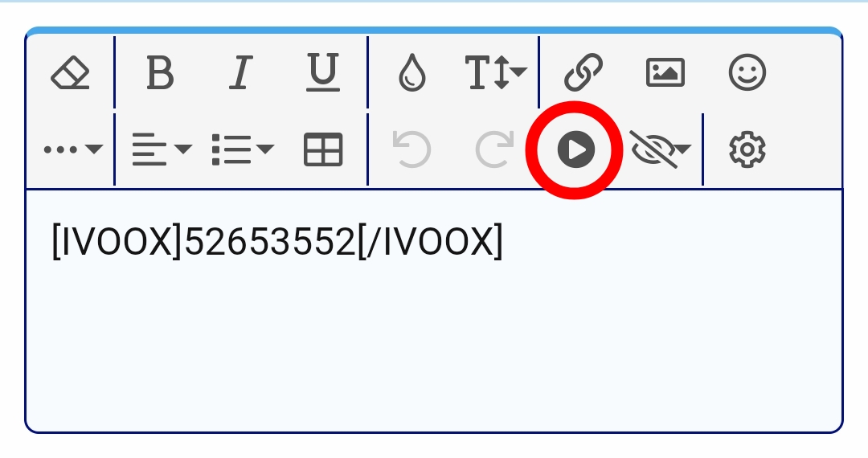Toggle bold formatting
868x458 pixels.
click(160, 72)
